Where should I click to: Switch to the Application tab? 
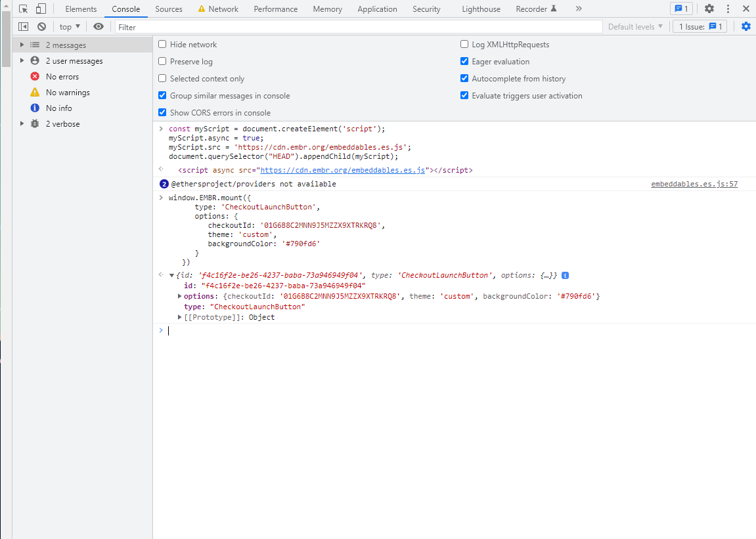[378, 9]
